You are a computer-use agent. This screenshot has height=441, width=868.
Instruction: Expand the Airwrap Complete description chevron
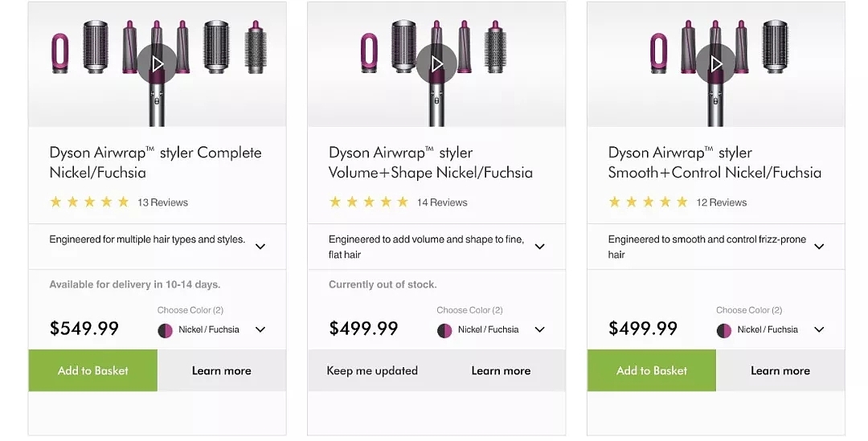260,247
